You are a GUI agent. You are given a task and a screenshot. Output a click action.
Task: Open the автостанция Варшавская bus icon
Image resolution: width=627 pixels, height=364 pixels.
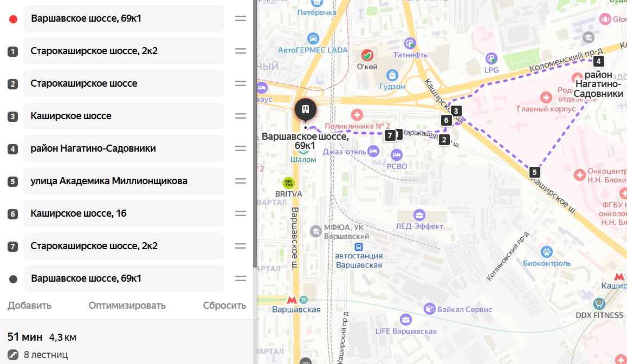click(x=359, y=247)
